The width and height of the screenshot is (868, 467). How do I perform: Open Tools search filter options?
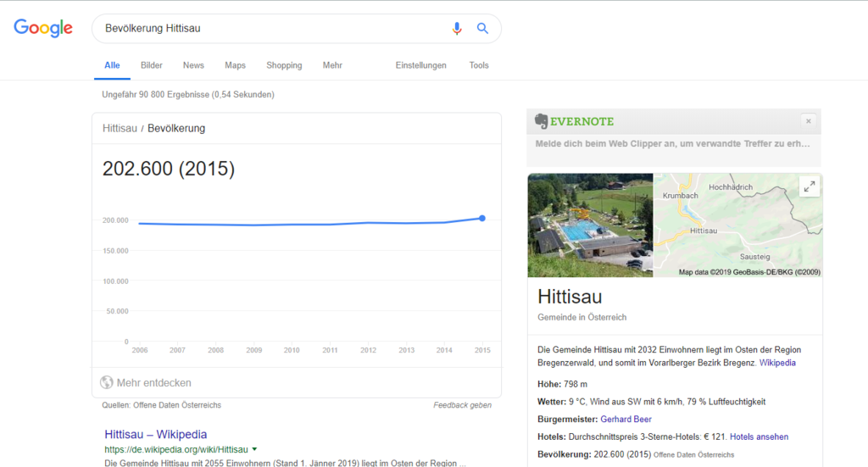pos(479,65)
